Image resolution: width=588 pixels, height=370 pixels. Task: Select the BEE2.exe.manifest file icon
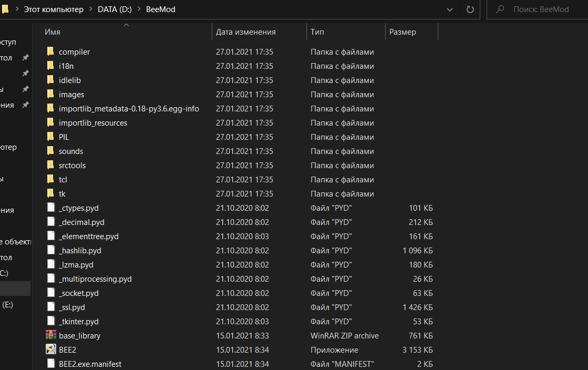51,364
